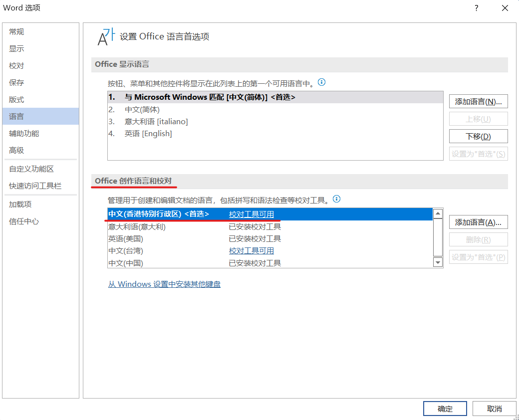Click the proofing list scrollbar up arrow
Viewport: 519px width, 420px height.
click(438, 213)
